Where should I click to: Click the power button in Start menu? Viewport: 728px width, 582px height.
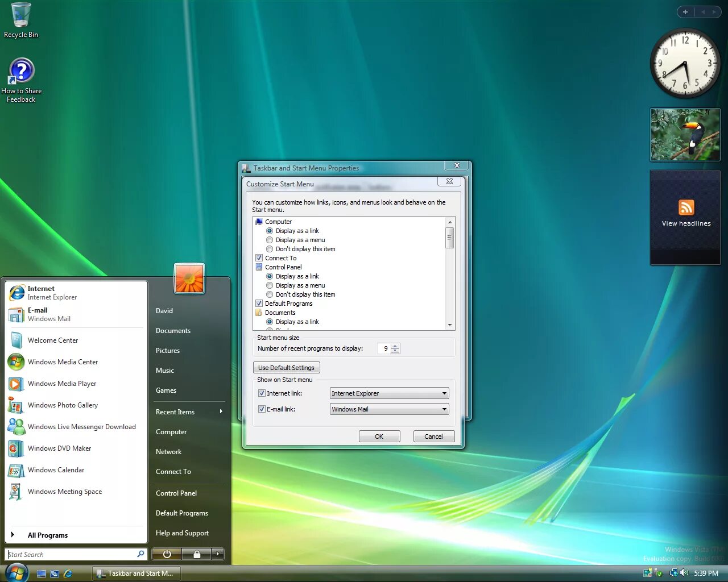pyautogui.click(x=167, y=554)
